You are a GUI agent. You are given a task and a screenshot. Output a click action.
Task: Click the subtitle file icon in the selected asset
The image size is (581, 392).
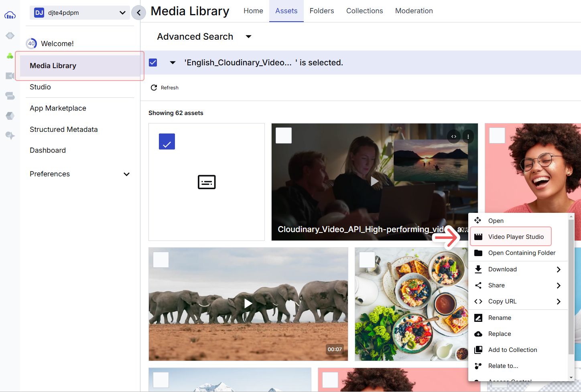point(207,182)
